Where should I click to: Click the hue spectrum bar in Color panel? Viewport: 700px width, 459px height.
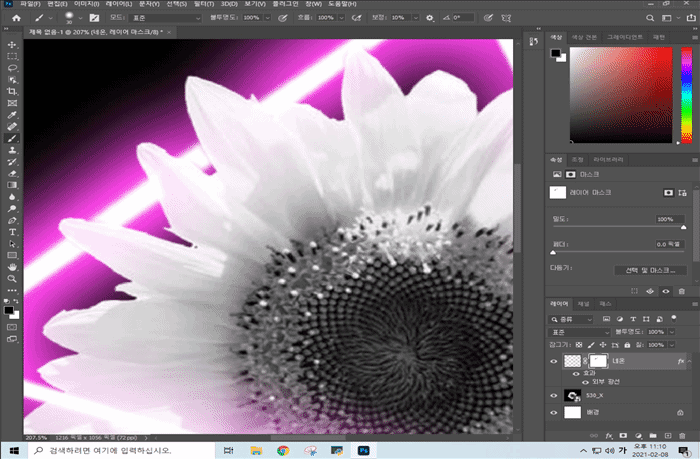click(686, 95)
